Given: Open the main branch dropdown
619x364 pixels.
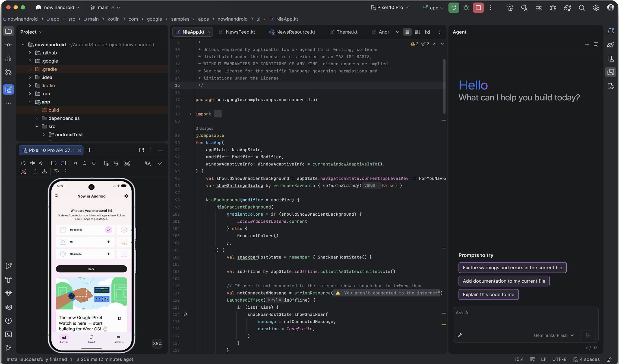Looking at the screenshot, I should coord(105,8).
